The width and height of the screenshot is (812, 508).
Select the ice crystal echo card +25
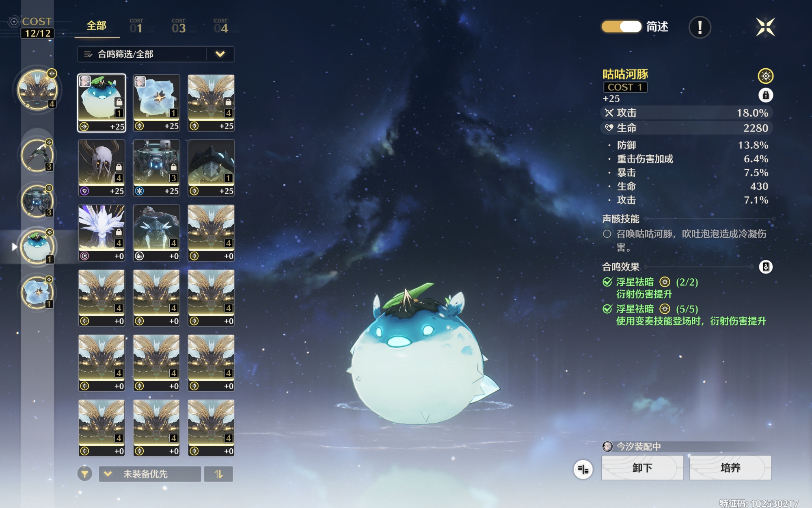click(156, 103)
